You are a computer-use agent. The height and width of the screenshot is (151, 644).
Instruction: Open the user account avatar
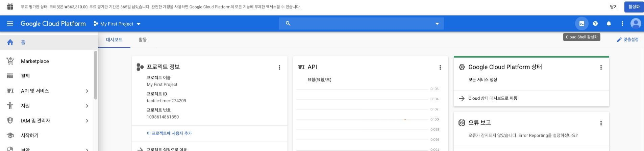coord(636,24)
